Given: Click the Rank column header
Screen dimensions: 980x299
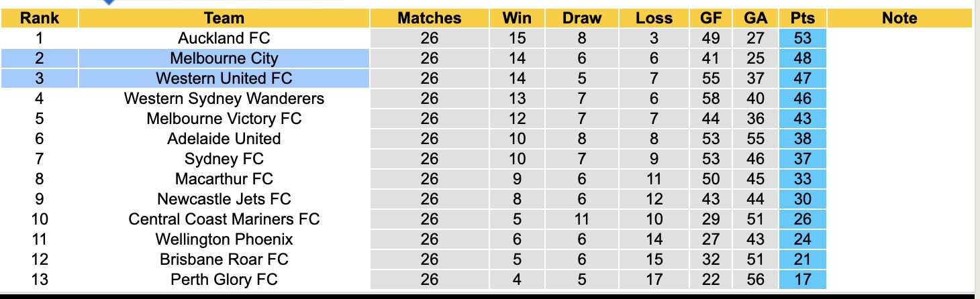Looking at the screenshot, I should [40, 18].
